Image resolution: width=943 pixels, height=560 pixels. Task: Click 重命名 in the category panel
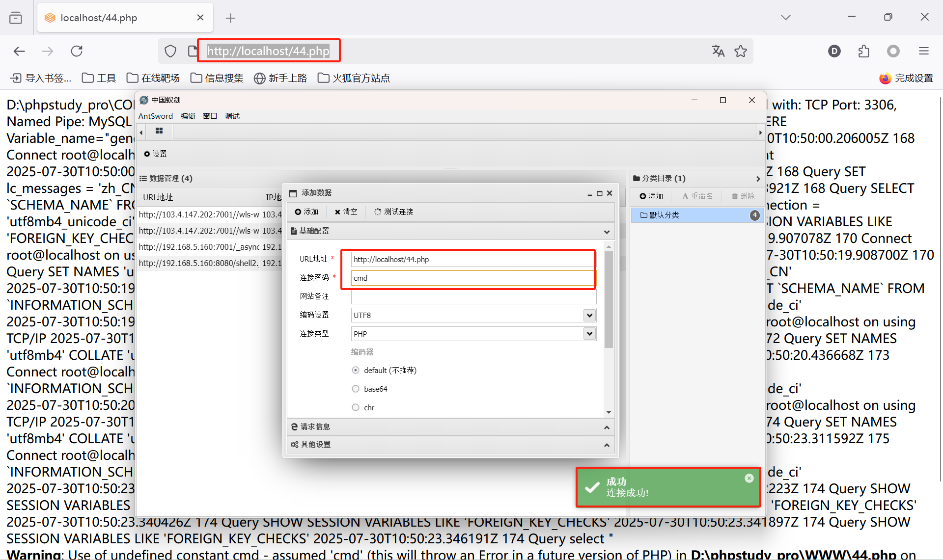click(x=697, y=196)
